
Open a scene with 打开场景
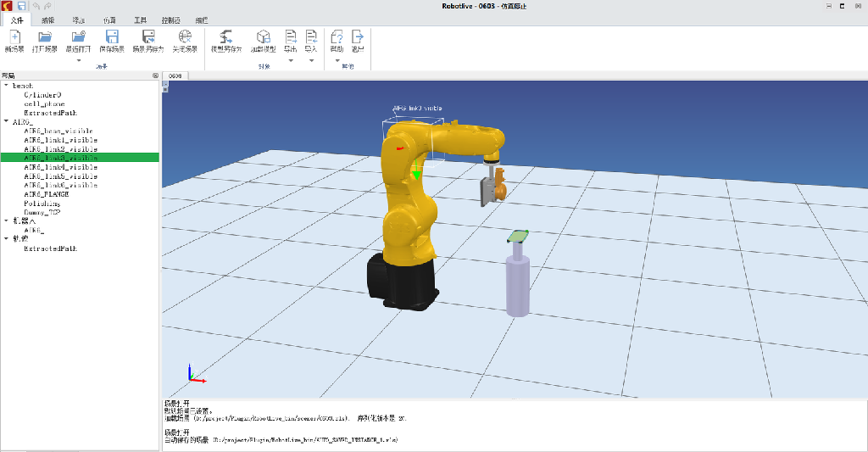pyautogui.click(x=45, y=39)
